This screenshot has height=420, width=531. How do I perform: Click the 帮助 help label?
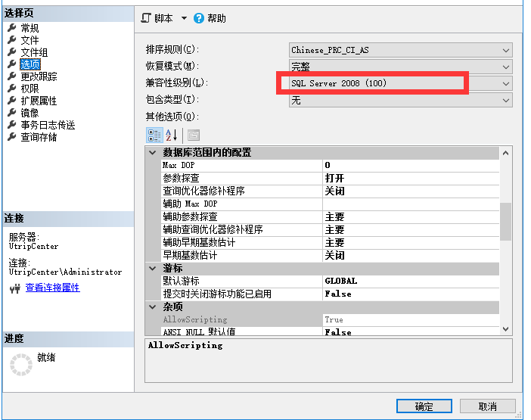click(217, 18)
